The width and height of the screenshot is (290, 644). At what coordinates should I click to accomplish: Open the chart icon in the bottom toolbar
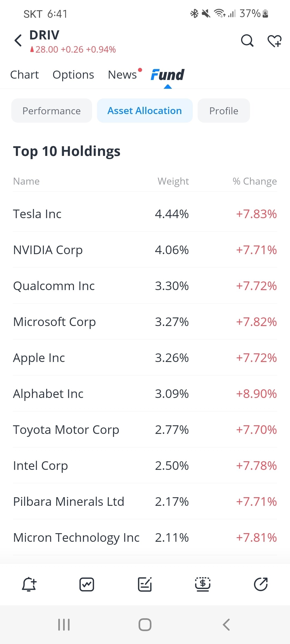tap(87, 584)
